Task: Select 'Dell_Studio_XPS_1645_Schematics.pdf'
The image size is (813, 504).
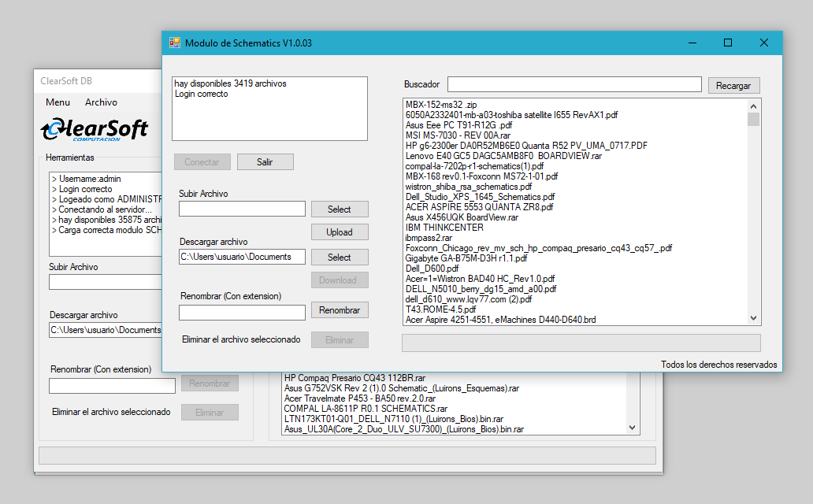Action: (x=480, y=197)
